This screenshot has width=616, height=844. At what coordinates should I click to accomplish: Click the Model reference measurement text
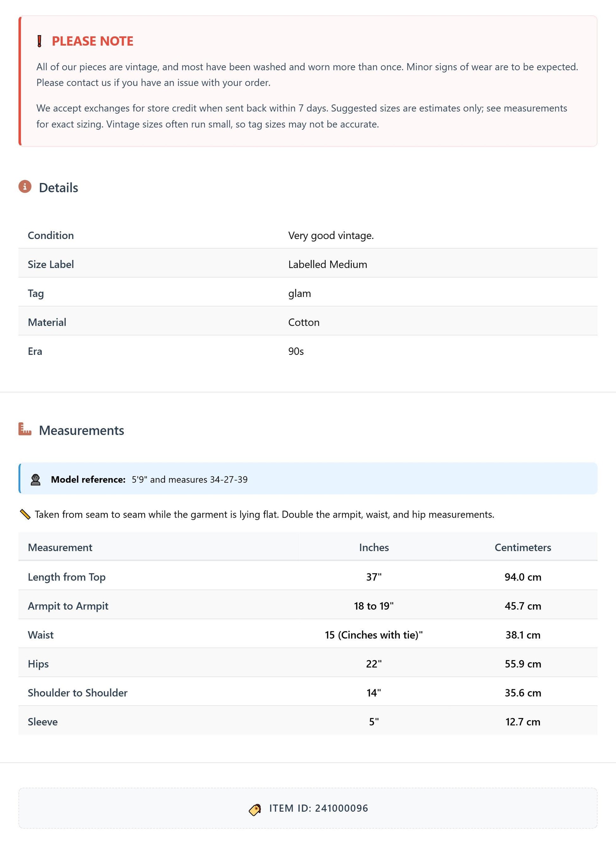[190, 480]
